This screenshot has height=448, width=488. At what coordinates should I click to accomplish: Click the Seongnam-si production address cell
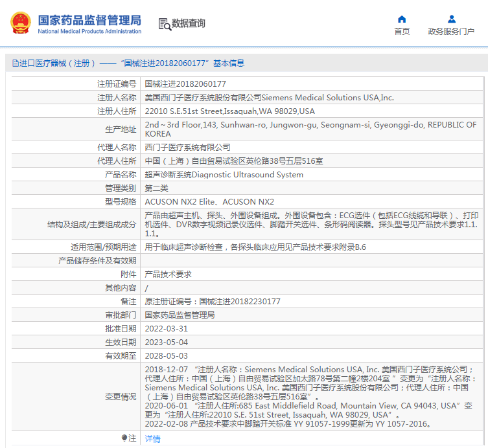point(312,129)
